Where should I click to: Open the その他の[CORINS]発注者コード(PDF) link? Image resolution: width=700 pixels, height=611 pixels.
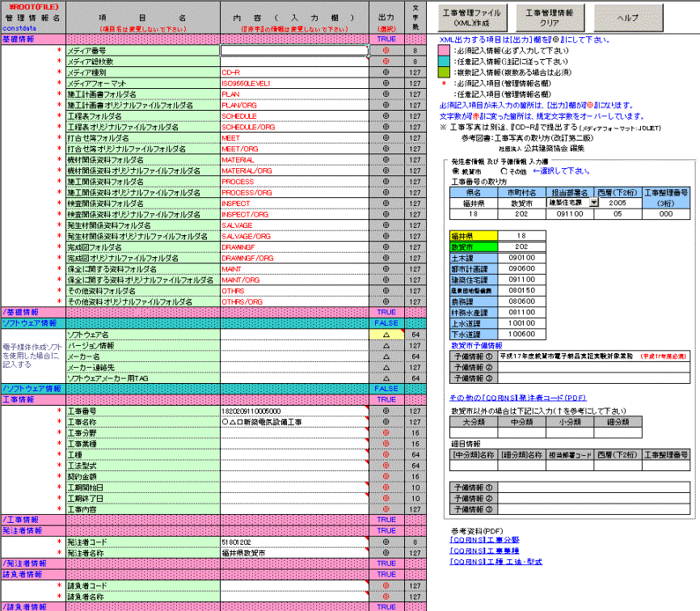click(x=518, y=398)
